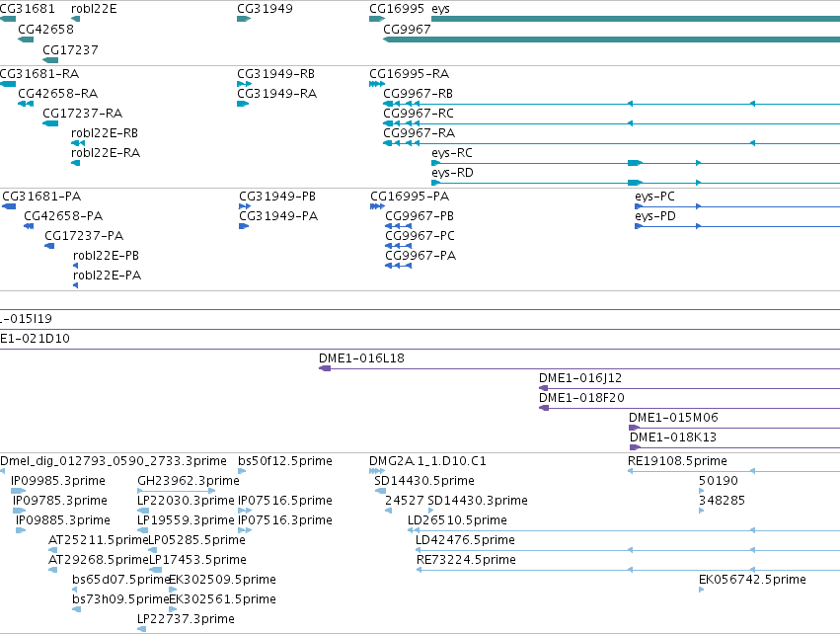Select protein robl22E-PA
840x634 pixels.
(108, 276)
